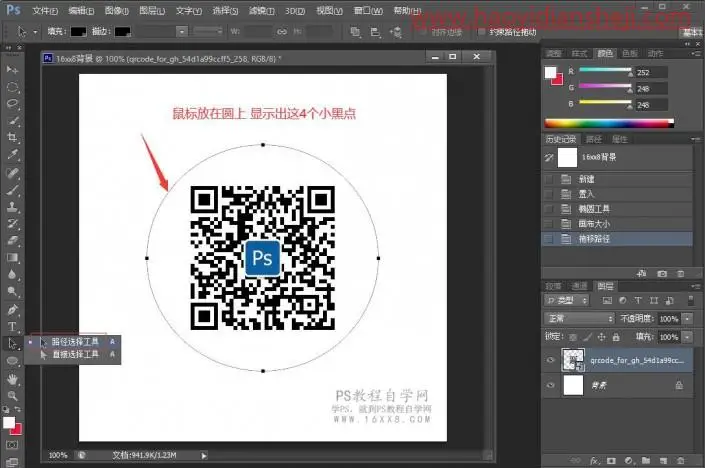Screen dimensions: 705x468
Task: Click the 16xx8背景 history snapshot
Action: click(x=618, y=157)
